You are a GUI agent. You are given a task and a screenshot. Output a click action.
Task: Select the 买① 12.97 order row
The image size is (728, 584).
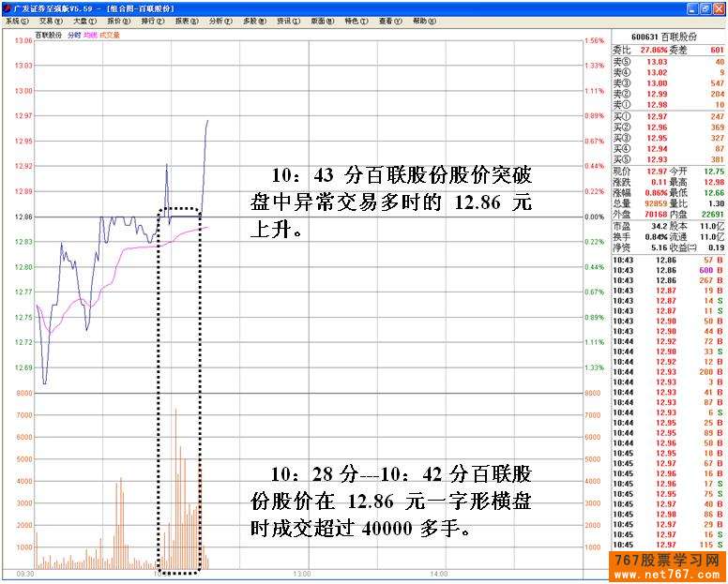pyautogui.click(x=669, y=116)
